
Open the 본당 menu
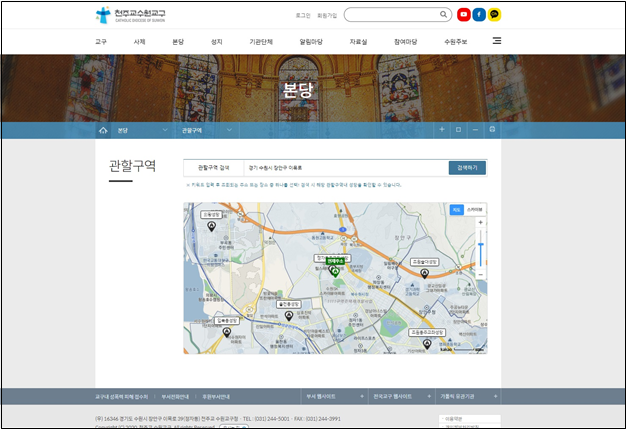[x=178, y=42]
